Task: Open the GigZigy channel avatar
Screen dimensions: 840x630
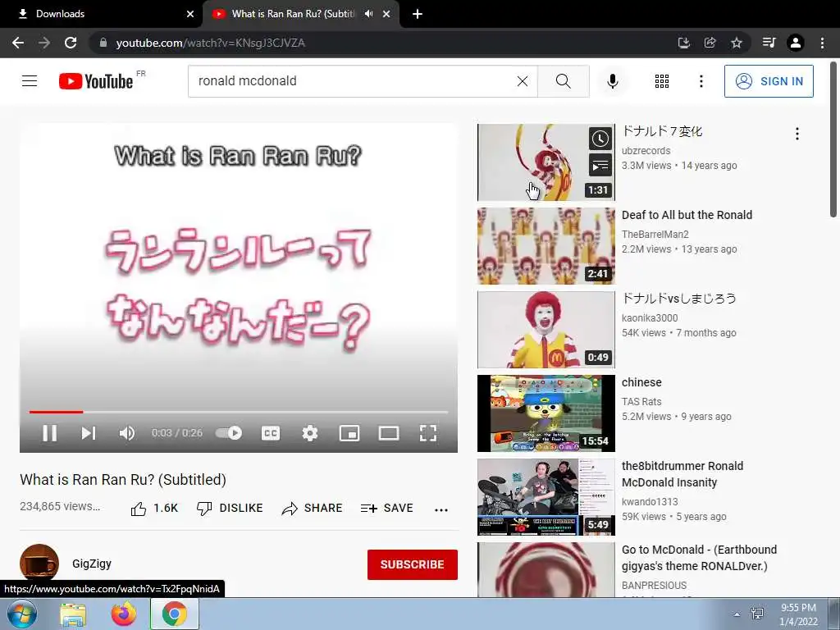Action: (39, 564)
